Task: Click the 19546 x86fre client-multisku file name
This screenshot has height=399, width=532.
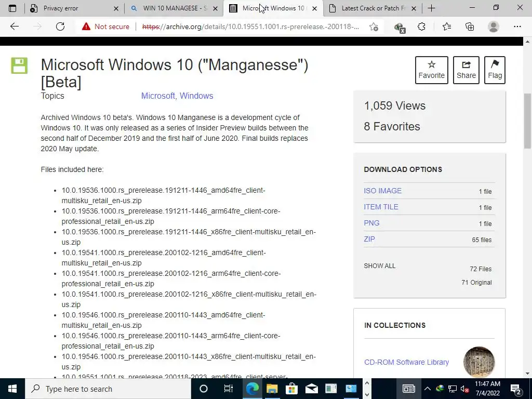Action: point(189,362)
